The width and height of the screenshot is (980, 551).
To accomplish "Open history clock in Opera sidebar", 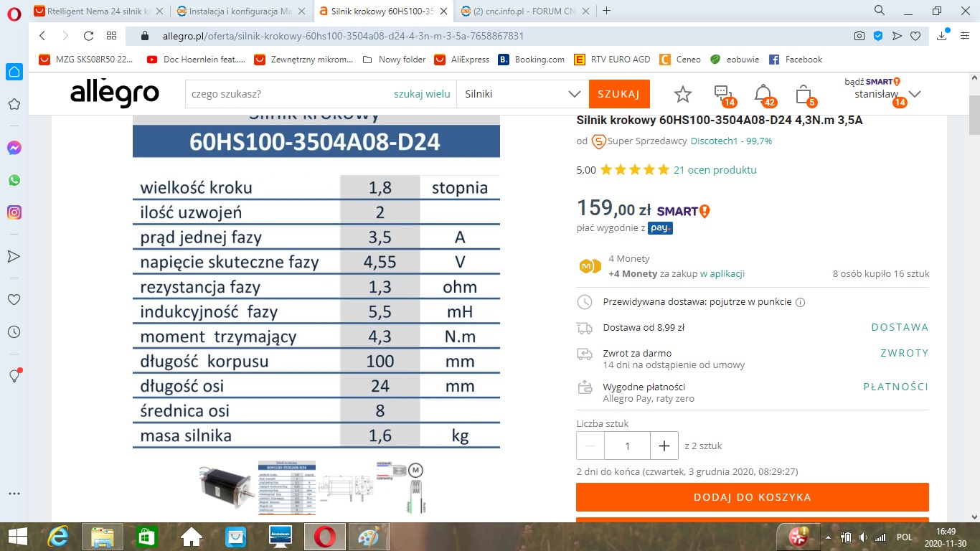I will point(14,332).
